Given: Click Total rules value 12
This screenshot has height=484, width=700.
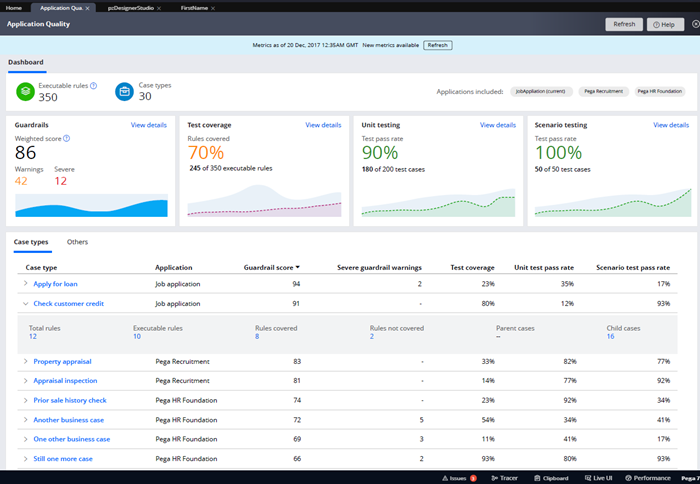Looking at the screenshot, I should 33,336.
